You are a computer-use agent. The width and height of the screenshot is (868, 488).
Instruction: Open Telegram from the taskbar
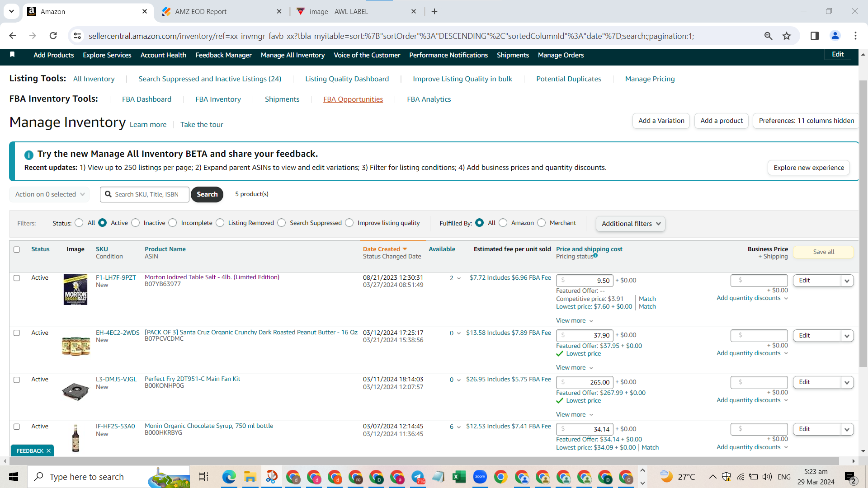tap(418, 477)
